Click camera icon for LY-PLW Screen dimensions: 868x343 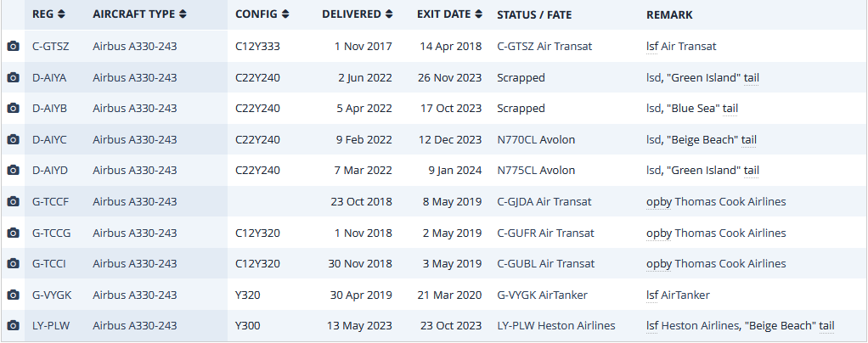[x=13, y=326]
